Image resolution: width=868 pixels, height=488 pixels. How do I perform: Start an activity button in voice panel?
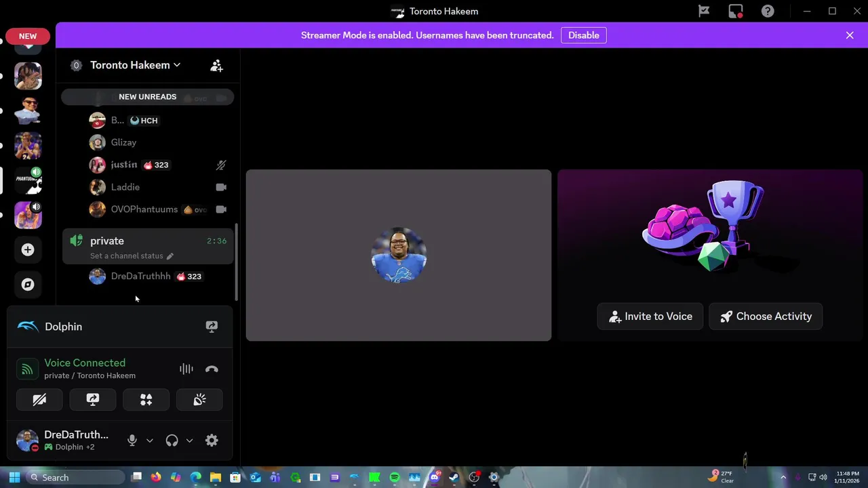point(146,400)
